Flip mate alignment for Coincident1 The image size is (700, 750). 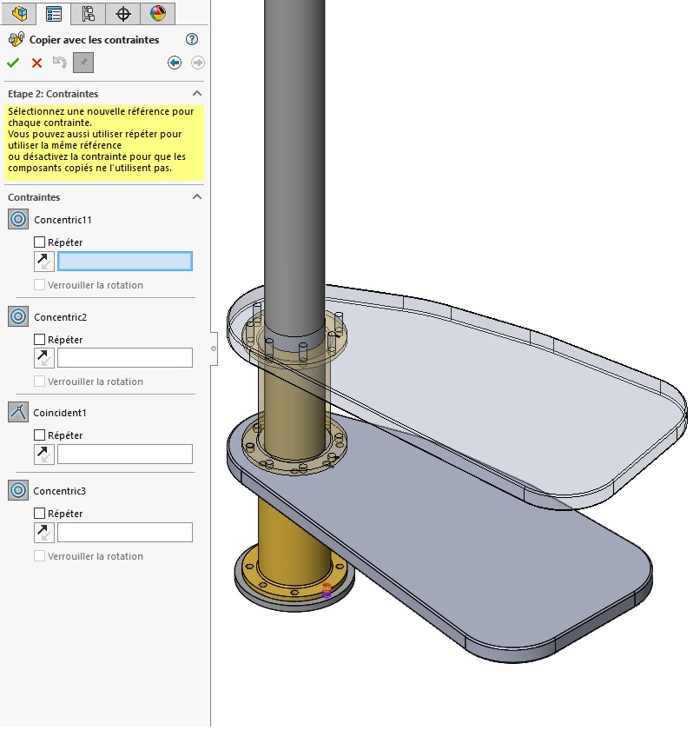click(44, 454)
